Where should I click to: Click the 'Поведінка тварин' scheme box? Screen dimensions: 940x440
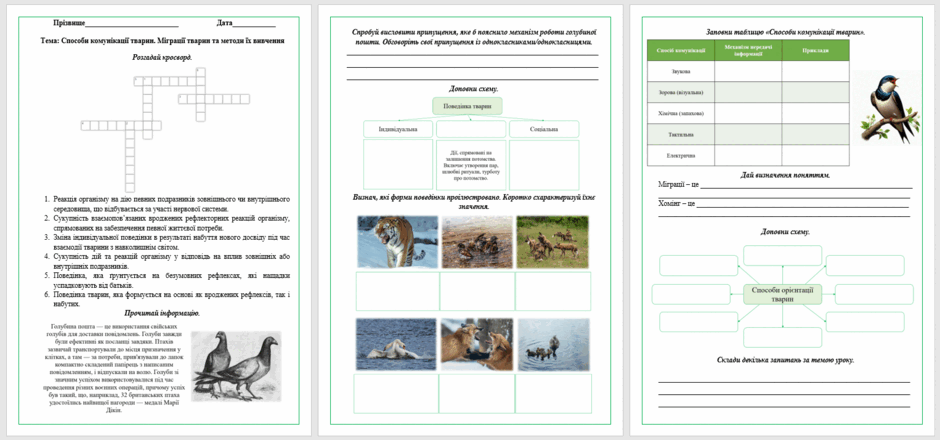click(x=467, y=106)
